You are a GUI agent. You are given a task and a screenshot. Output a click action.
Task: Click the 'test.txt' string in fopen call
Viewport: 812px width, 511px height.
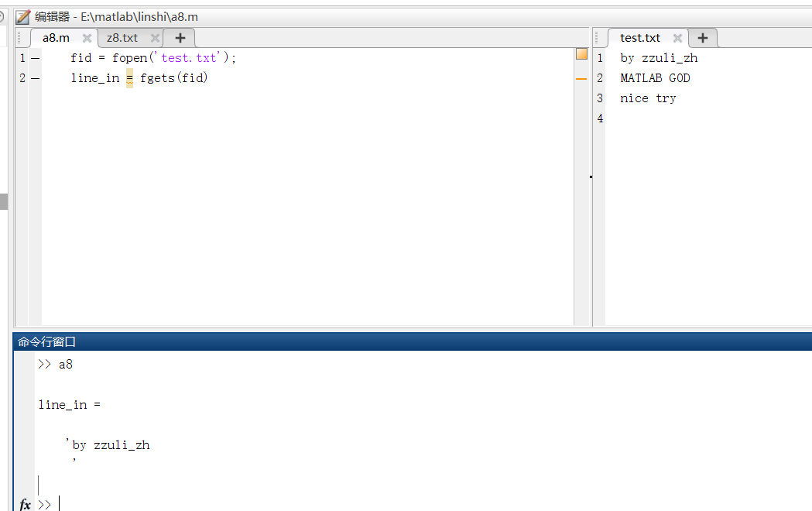(190, 57)
